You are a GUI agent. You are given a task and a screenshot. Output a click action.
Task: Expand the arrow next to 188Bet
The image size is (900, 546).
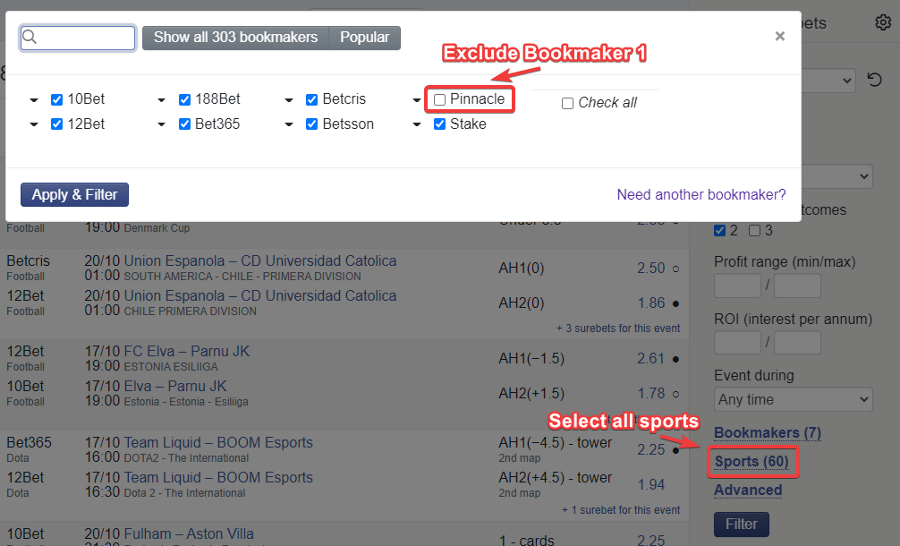pos(161,100)
